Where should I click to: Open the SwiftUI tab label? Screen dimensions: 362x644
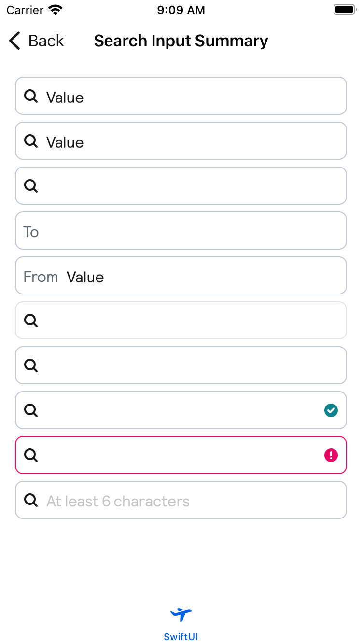(181, 636)
